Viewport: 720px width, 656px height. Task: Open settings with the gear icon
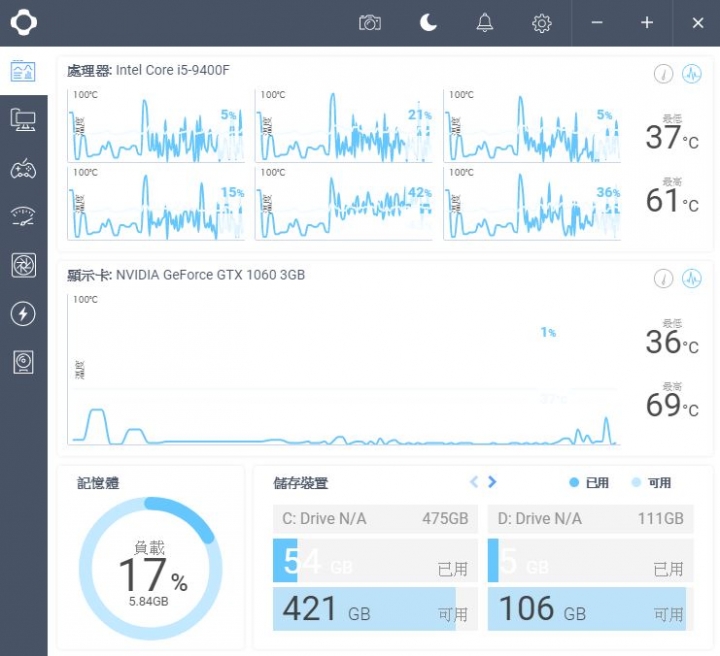tap(541, 23)
